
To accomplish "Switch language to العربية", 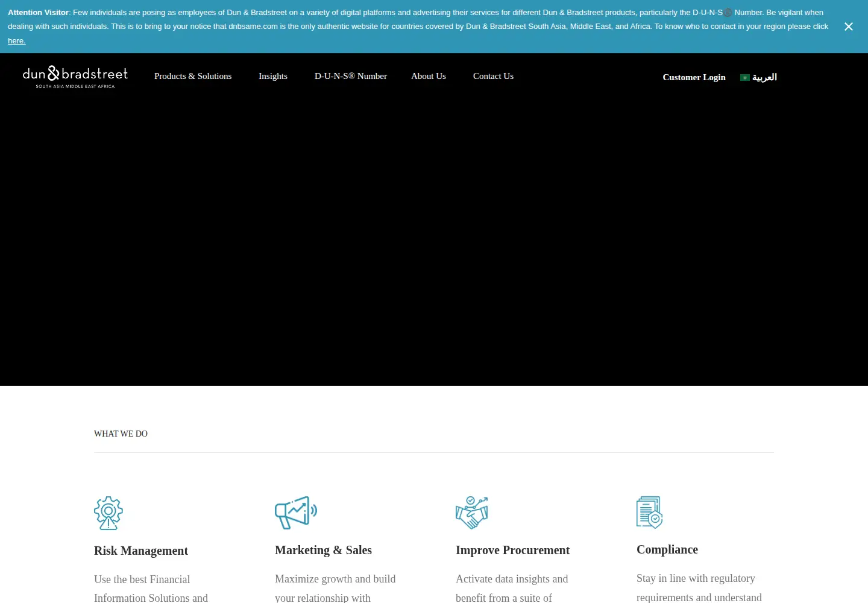I will coord(764,77).
